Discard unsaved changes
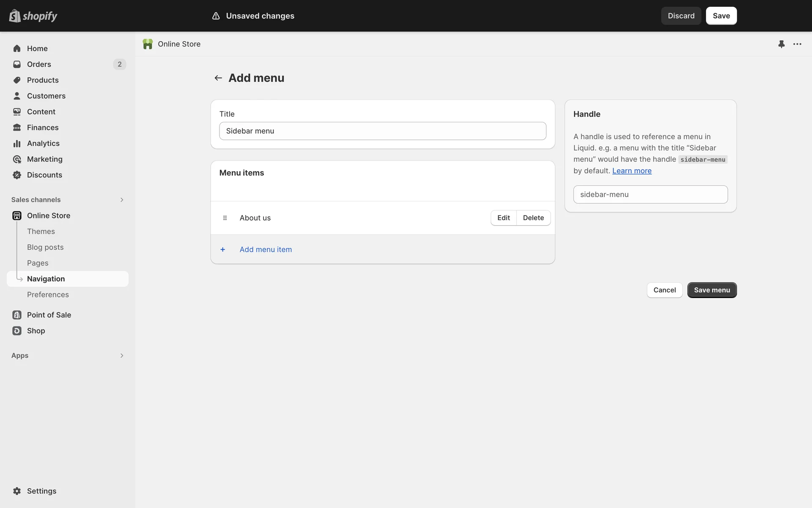812x508 pixels. 681,16
